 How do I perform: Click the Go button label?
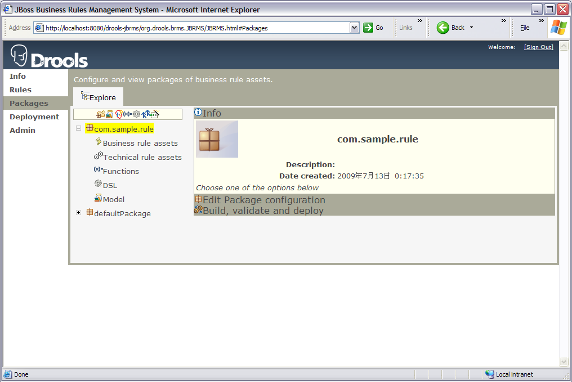click(379, 28)
